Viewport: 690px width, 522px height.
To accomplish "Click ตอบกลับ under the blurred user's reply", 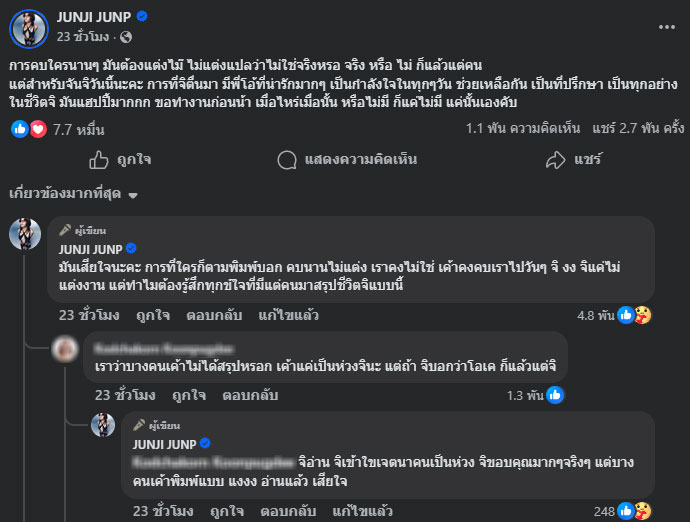I will click(x=250, y=395).
